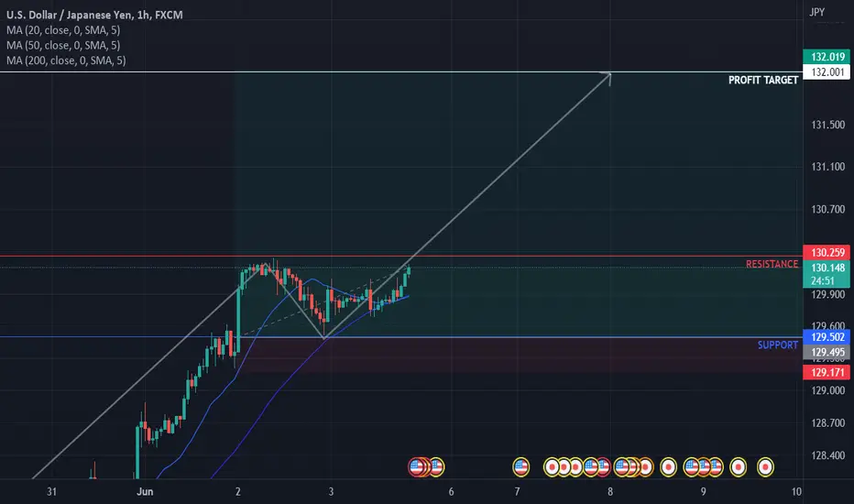Select the MA 200 close SMA indicator legend
854x504 pixels.
click(x=66, y=60)
